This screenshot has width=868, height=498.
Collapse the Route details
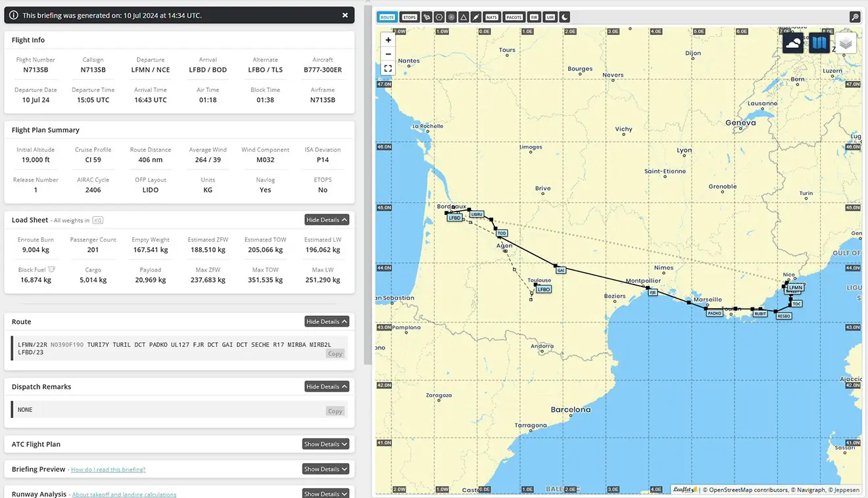tap(327, 321)
